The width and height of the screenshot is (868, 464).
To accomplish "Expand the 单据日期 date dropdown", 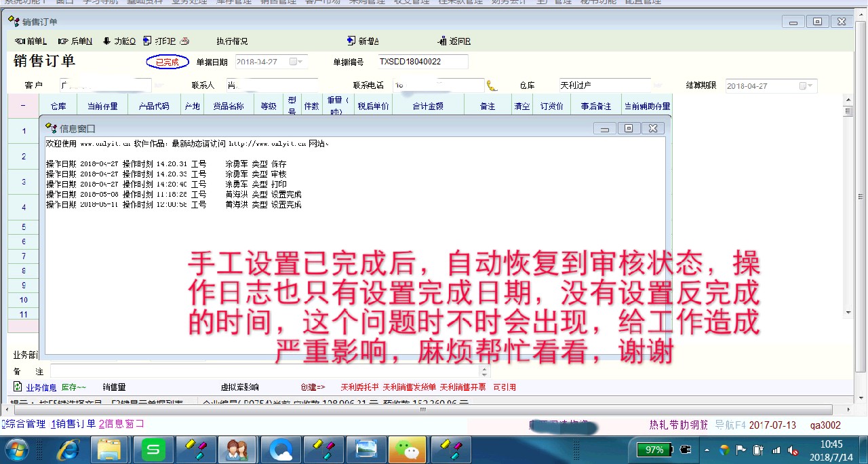I will coord(296,62).
